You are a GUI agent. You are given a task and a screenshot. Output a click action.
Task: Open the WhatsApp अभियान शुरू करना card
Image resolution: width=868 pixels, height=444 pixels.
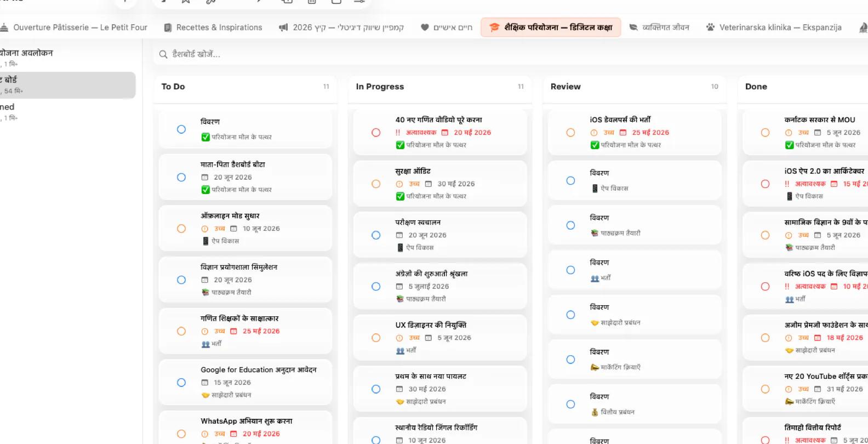[245, 428]
